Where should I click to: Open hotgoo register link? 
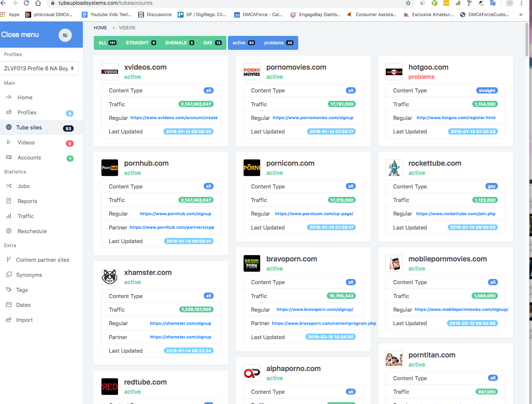click(x=456, y=118)
